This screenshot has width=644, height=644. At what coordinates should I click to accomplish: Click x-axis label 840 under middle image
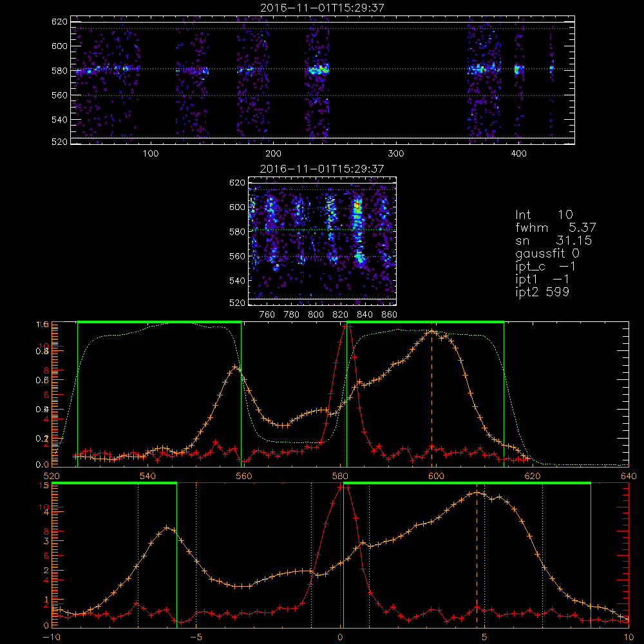tap(365, 315)
